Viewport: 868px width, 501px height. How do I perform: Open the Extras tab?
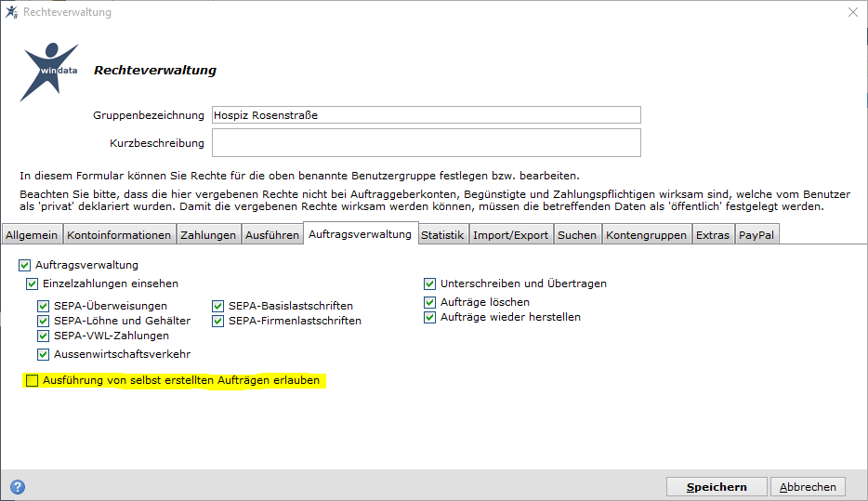pos(713,235)
